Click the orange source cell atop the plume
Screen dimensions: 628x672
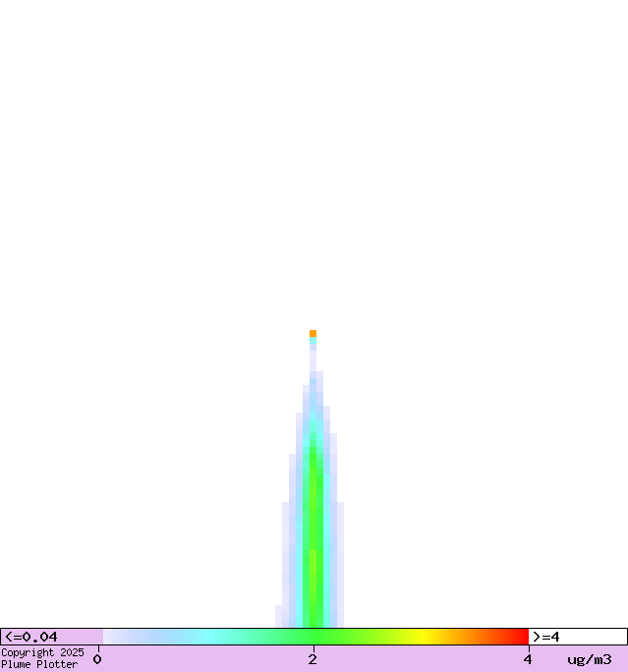point(313,333)
